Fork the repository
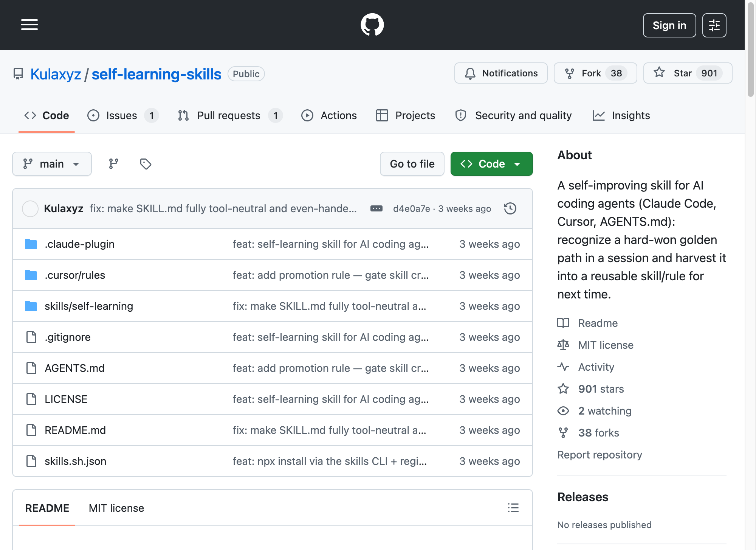The height and width of the screenshot is (550, 756). pos(595,73)
